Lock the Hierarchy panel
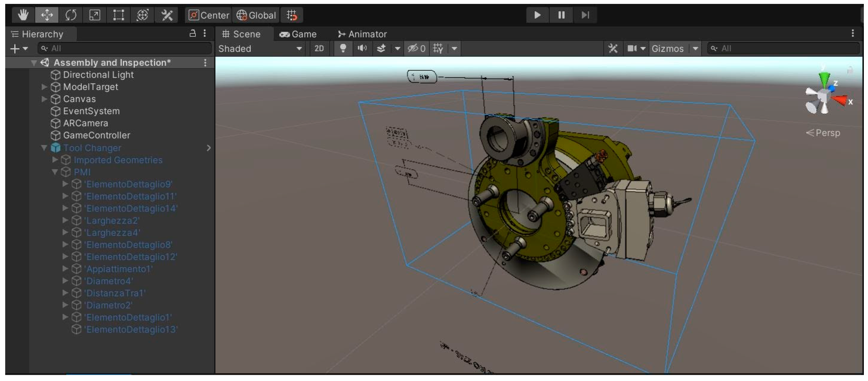The height and width of the screenshot is (381, 868). pos(192,33)
